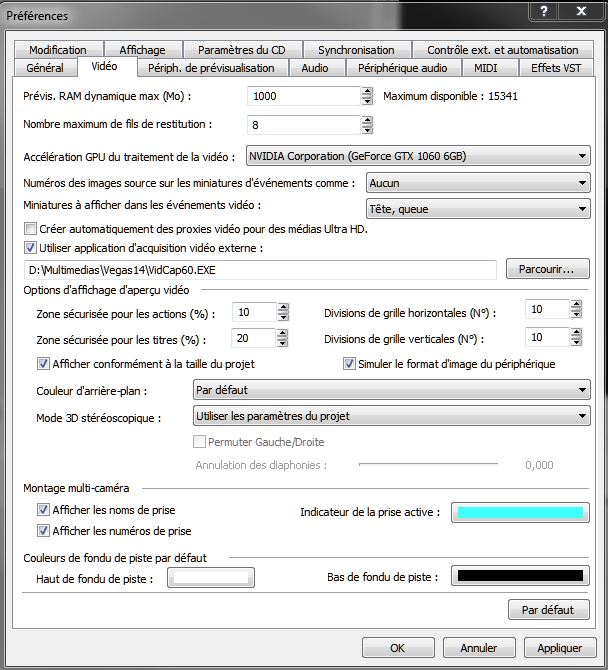Click the Appliquer button
608x670 pixels.
click(560, 648)
